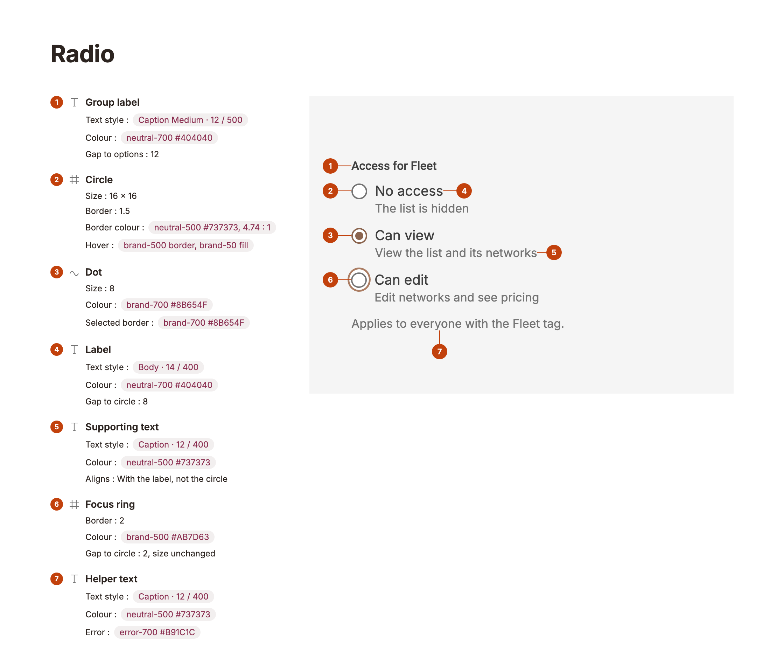Screen dimensions: 784x672
Task: Click the Group label neutral-700 #404040 colour chip
Action: click(x=169, y=138)
